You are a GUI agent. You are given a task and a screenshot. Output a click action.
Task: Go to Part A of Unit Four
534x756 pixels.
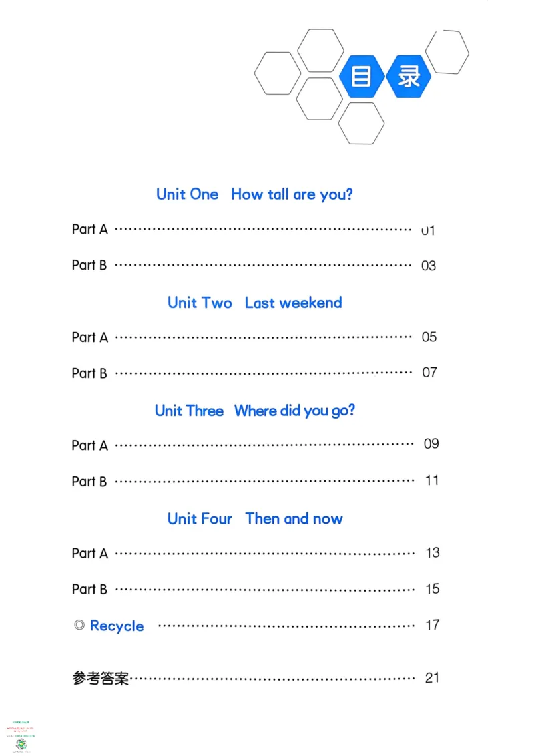[89, 554]
